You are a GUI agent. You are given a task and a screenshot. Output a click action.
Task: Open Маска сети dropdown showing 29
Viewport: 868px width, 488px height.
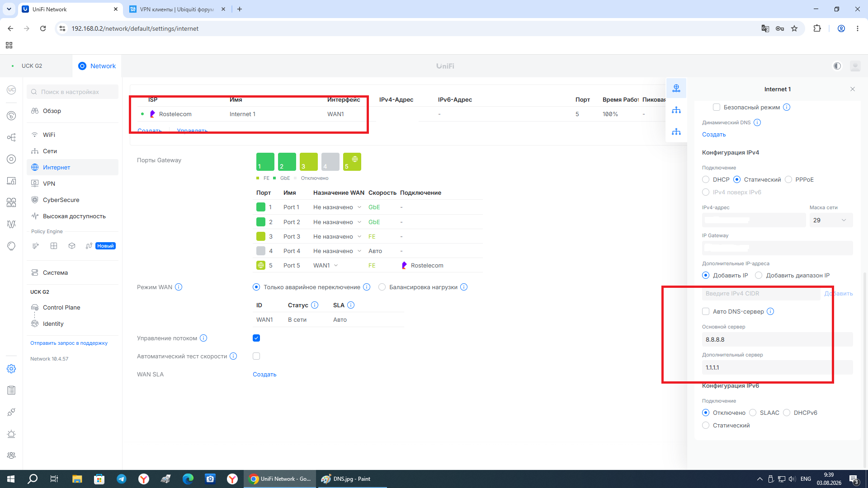(831, 220)
